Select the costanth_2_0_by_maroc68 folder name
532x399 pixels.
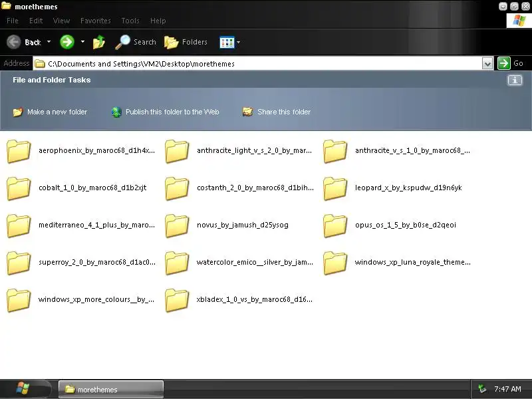(255, 188)
